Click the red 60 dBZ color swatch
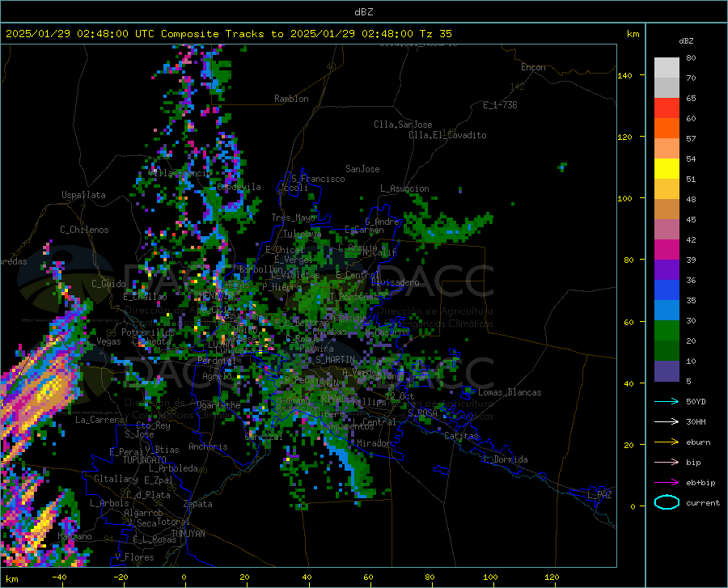728x588 pixels. coord(667,108)
